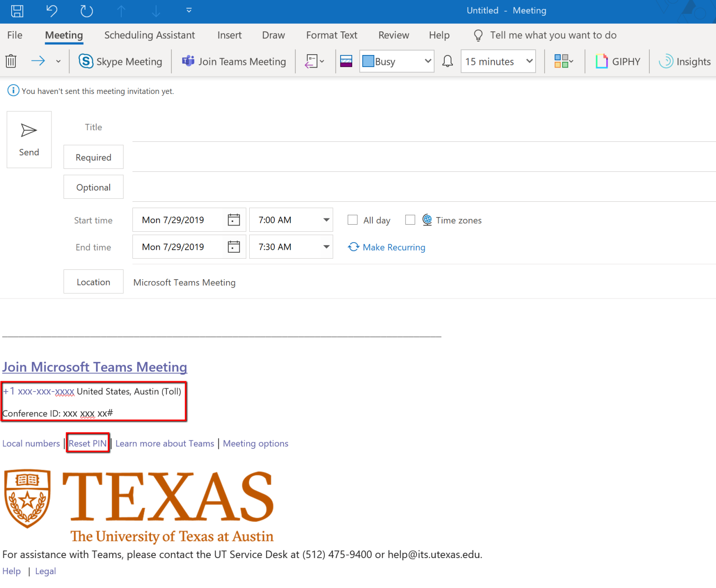Click the Delete trash can icon
Viewport: 716px width, 588px height.
click(11, 61)
